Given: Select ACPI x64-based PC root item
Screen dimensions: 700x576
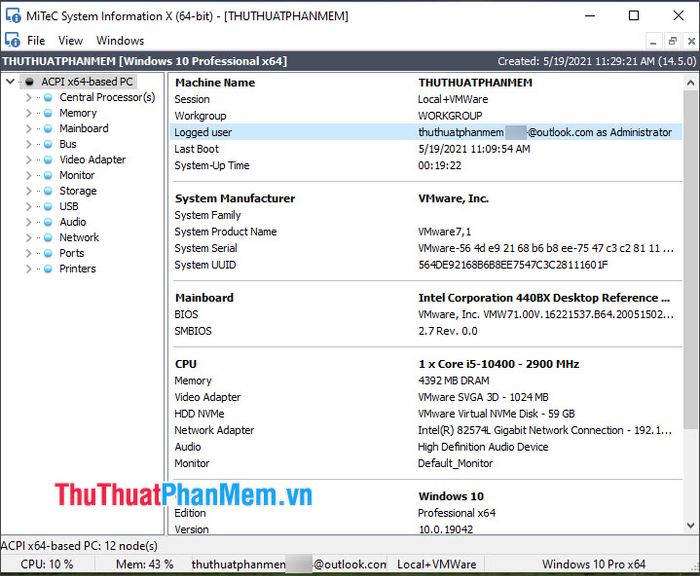Looking at the screenshot, I should click(x=87, y=82).
